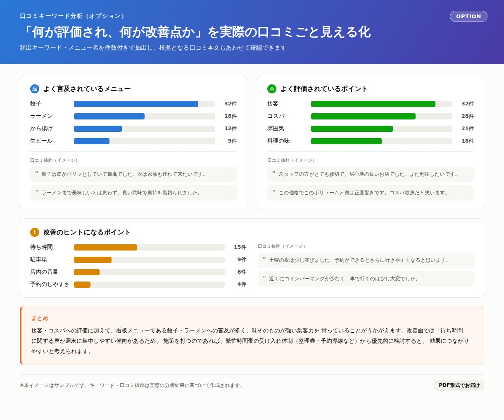The height and width of the screenshot is (420, 504).
Task: Click the orange exclamation icon beside 改善のヒント
Action: [35, 232]
